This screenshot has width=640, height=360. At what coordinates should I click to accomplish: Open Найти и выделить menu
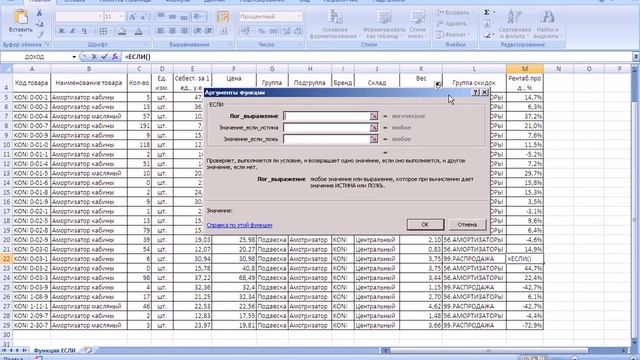(547, 24)
